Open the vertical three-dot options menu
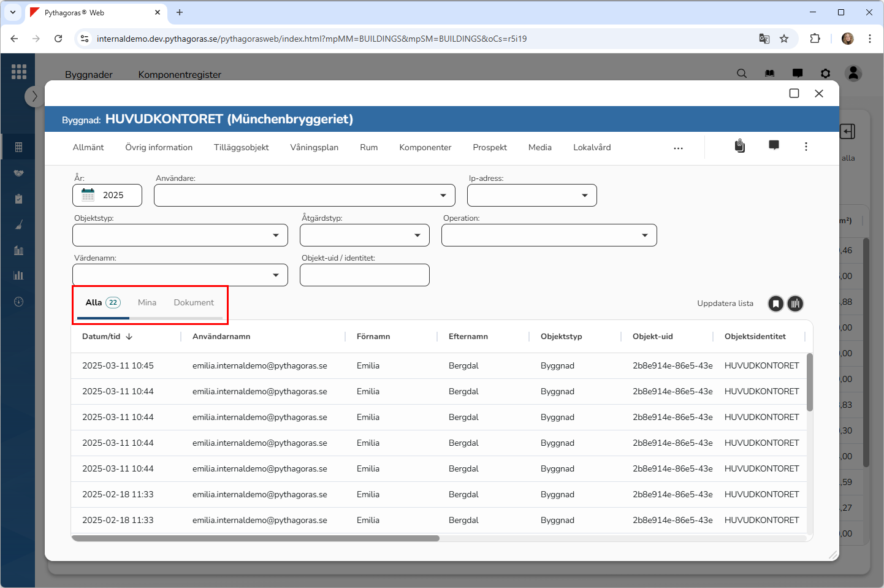884x588 pixels. [x=806, y=147]
